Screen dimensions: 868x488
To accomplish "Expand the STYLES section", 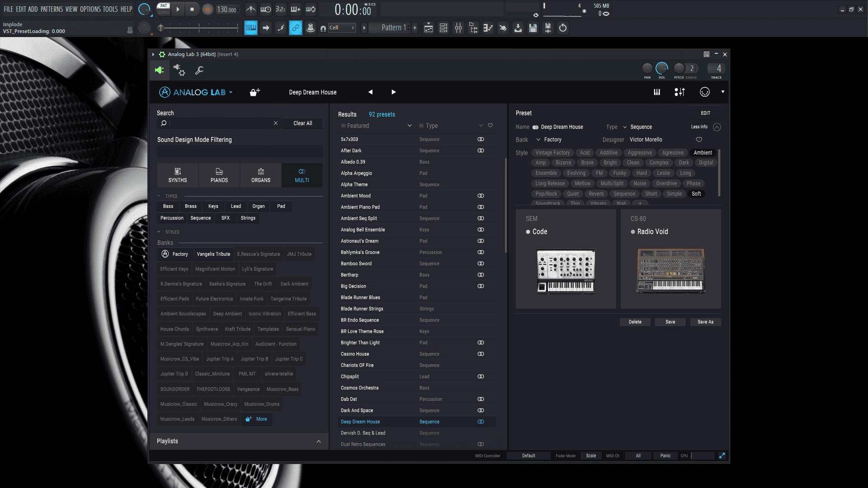I will [x=159, y=232].
